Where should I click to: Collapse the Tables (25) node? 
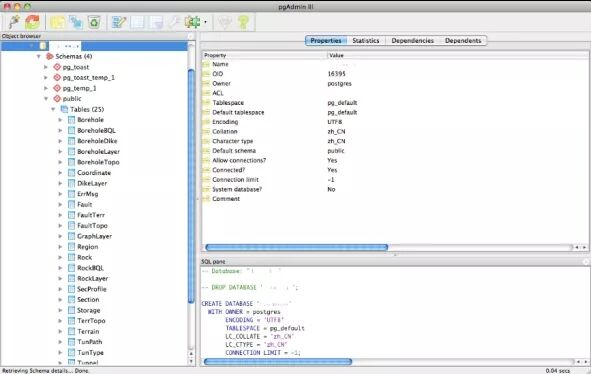click(x=53, y=109)
